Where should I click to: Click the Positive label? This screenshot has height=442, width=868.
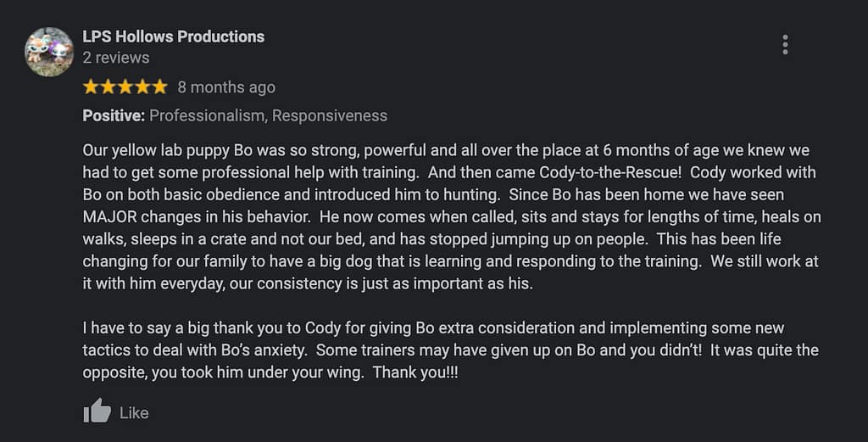114,116
